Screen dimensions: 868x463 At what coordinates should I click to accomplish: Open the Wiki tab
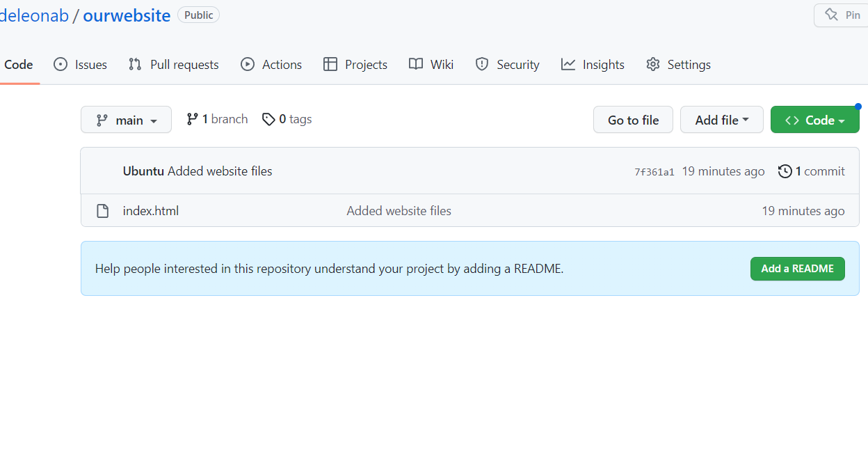(431, 65)
